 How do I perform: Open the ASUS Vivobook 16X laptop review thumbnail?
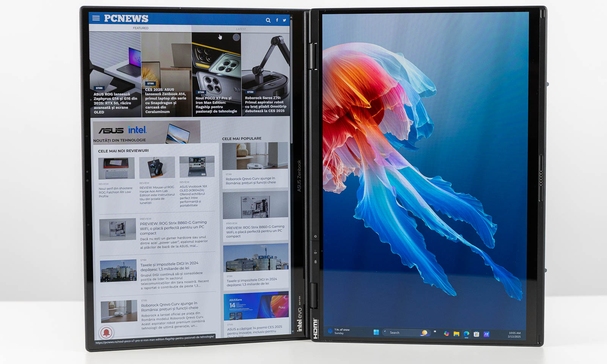tap(197, 166)
